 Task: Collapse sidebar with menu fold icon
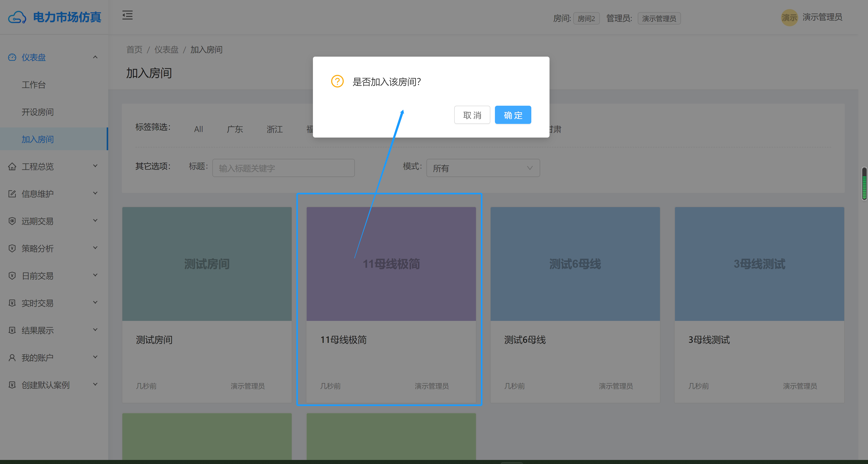point(127,15)
